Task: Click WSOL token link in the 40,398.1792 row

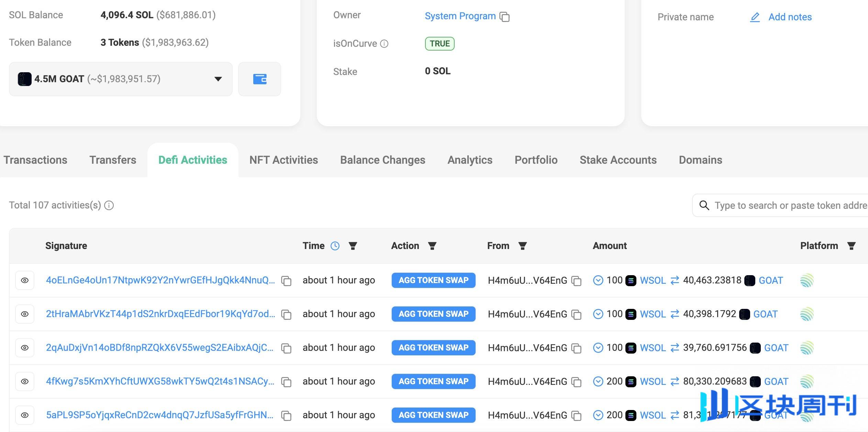Action: pyautogui.click(x=653, y=314)
